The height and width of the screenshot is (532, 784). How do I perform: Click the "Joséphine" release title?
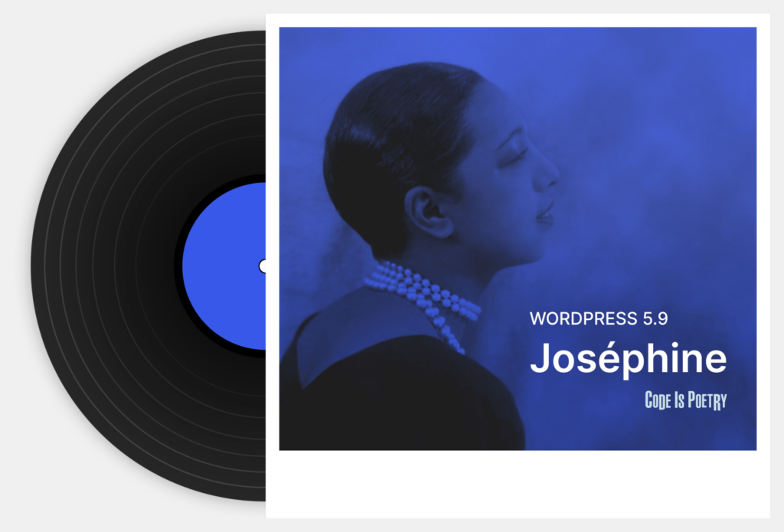(628, 358)
